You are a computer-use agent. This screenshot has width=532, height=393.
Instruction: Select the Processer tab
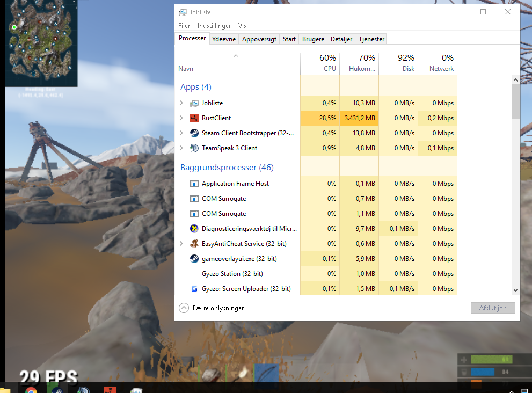coord(192,38)
